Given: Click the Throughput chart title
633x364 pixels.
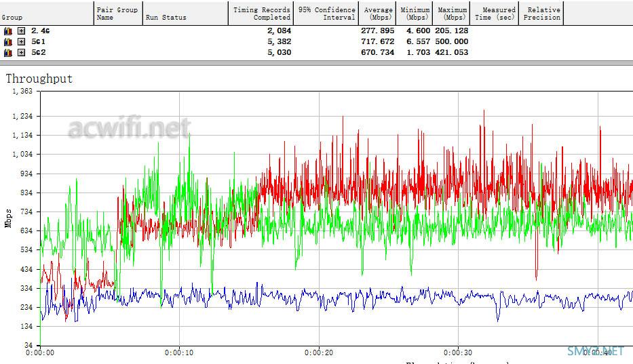Looking at the screenshot, I should 39,79.
